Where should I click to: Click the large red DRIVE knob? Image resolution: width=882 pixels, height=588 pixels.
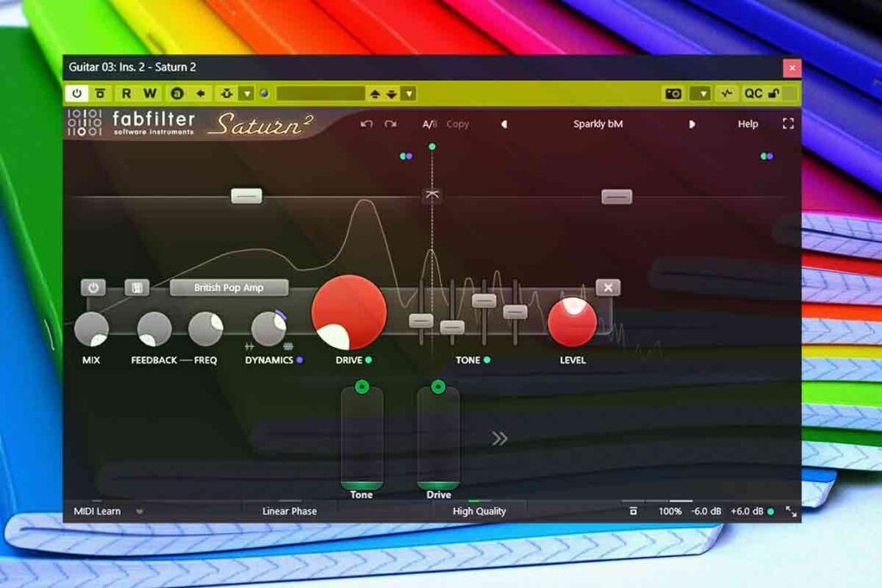coord(349,313)
